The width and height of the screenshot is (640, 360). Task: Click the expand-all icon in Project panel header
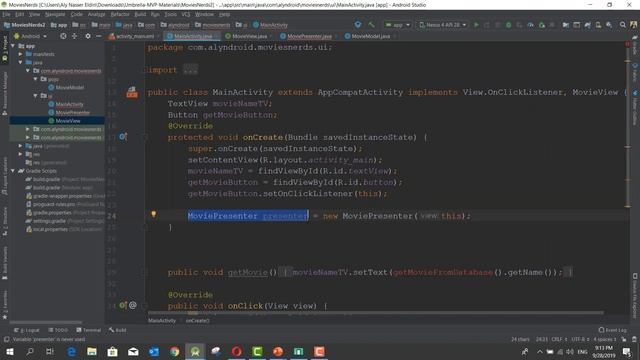click(x=74, y=36)
